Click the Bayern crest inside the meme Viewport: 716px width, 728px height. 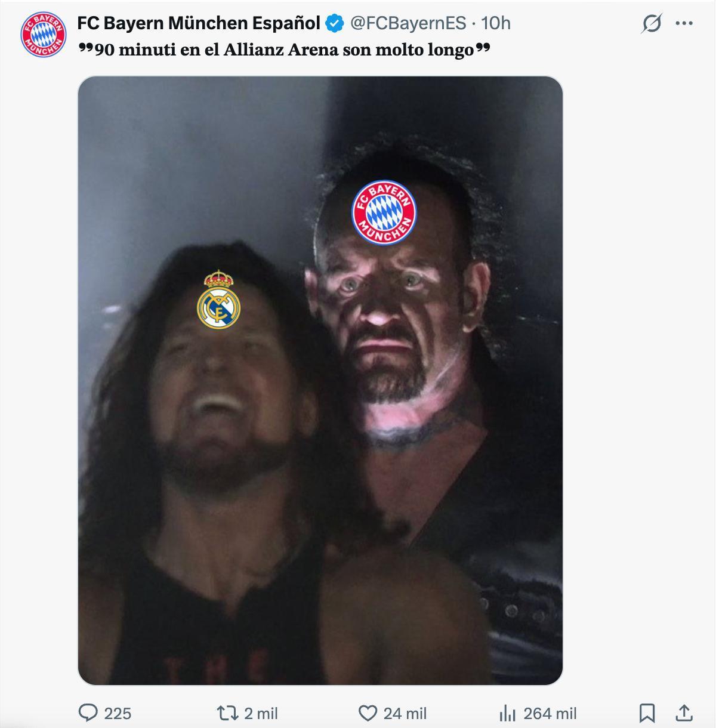click(x=383, y=212)
